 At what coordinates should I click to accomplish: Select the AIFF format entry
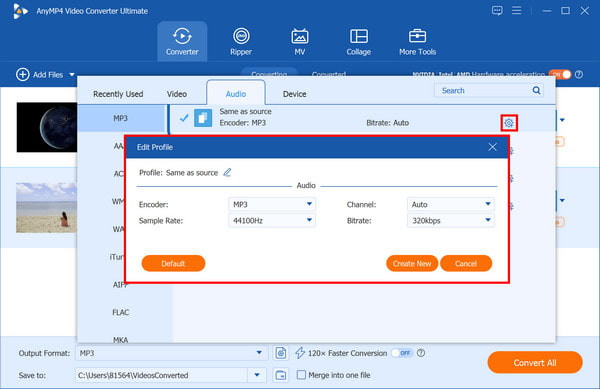point(119,285)
